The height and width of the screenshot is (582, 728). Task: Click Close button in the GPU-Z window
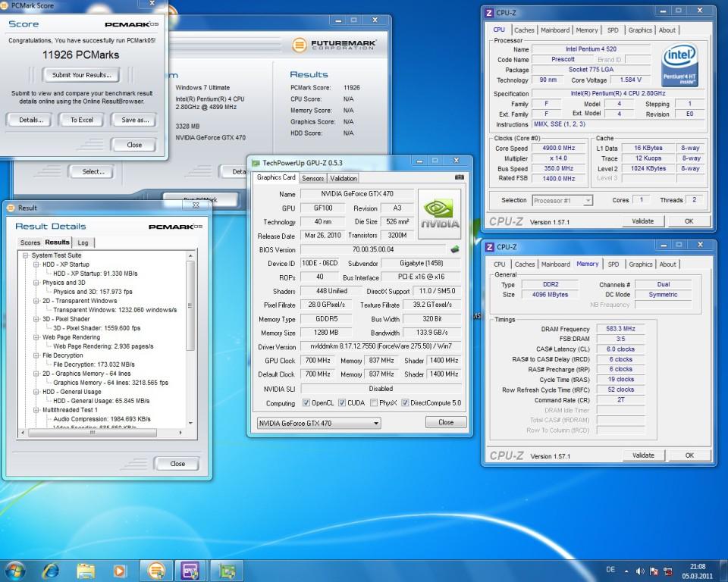click(x=446, y=422)
